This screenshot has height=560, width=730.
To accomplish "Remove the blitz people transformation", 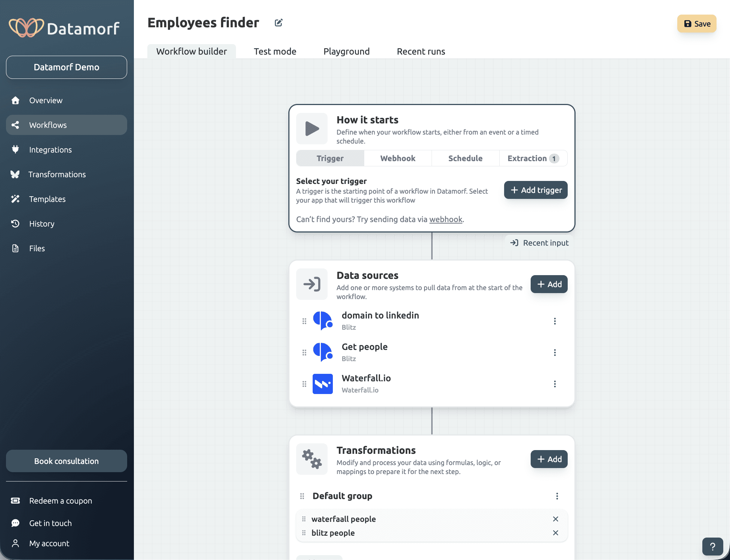I will 555,533.
